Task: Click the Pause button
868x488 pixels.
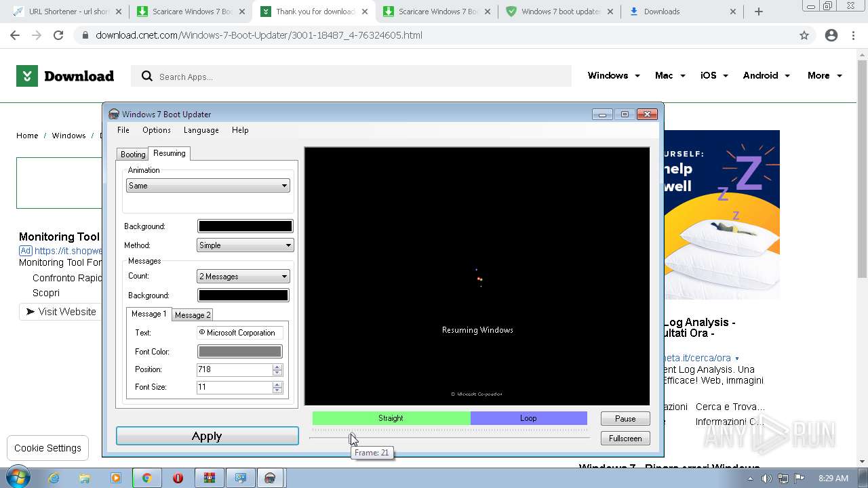Action: pos(625,419)
